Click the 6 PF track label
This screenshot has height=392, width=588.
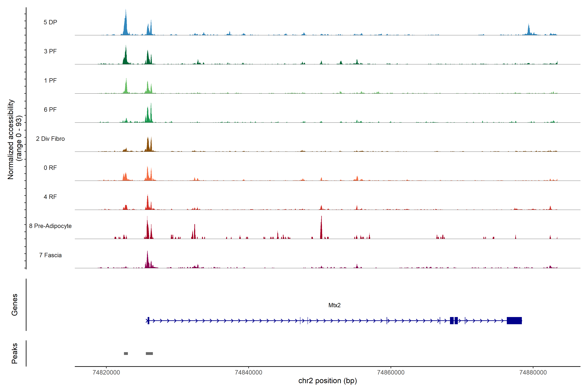[50, 109]
